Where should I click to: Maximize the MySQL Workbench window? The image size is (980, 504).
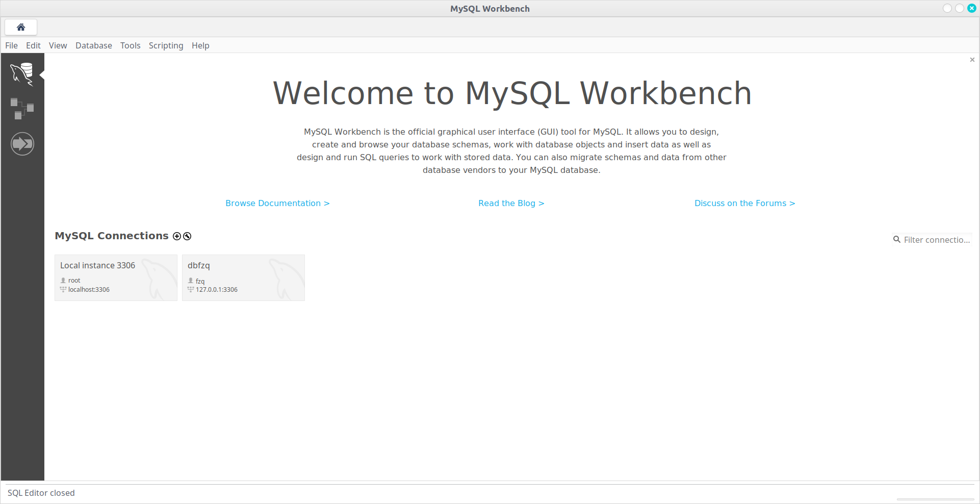pos(960,8)
